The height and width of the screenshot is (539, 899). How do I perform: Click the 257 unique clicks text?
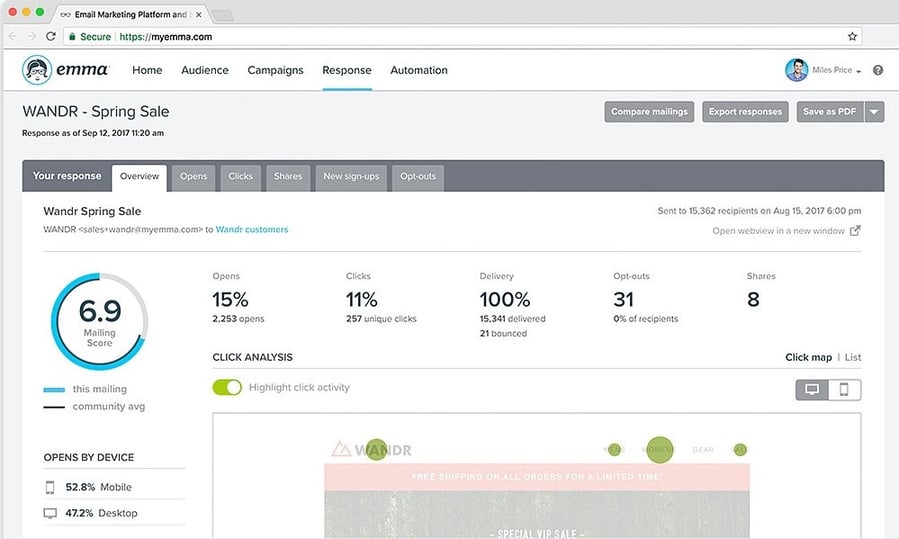point(381,319)
